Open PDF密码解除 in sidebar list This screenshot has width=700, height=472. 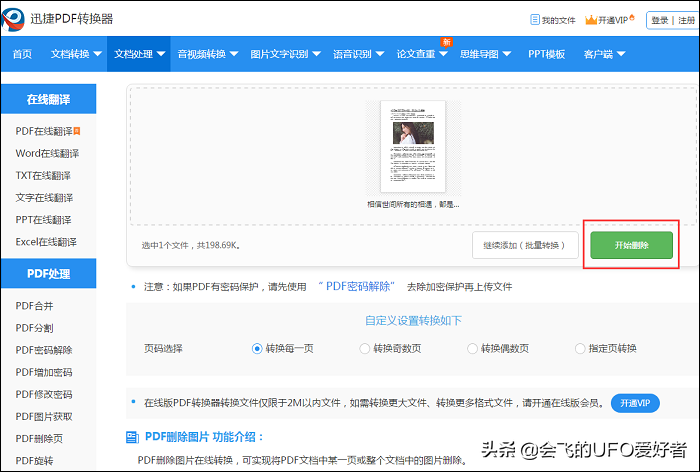point(44,350)
